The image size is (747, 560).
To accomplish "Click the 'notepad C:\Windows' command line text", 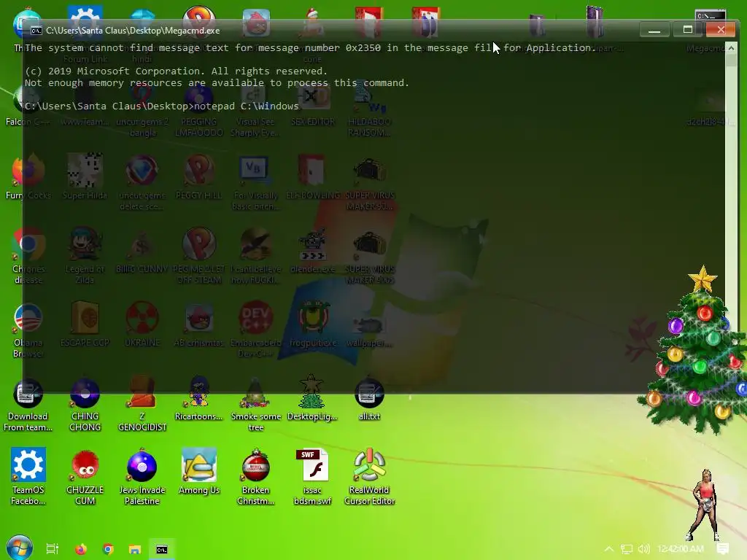I will (247, 106).
